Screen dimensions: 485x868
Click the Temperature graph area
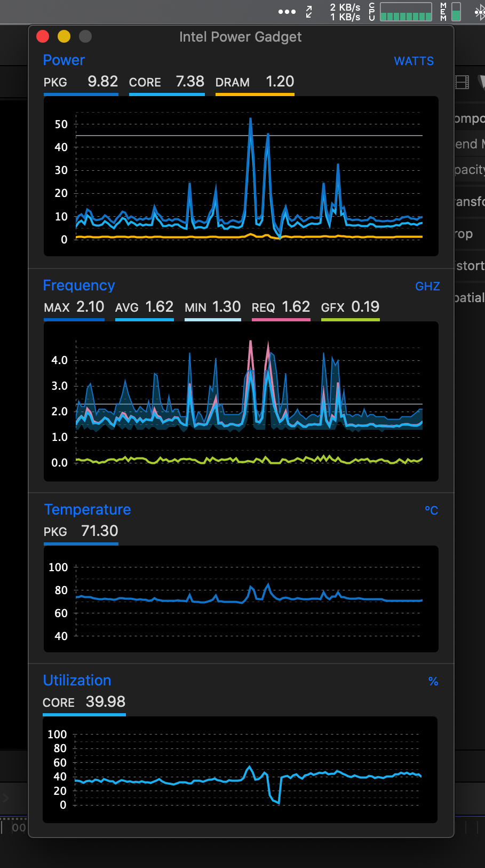[241, 599]
